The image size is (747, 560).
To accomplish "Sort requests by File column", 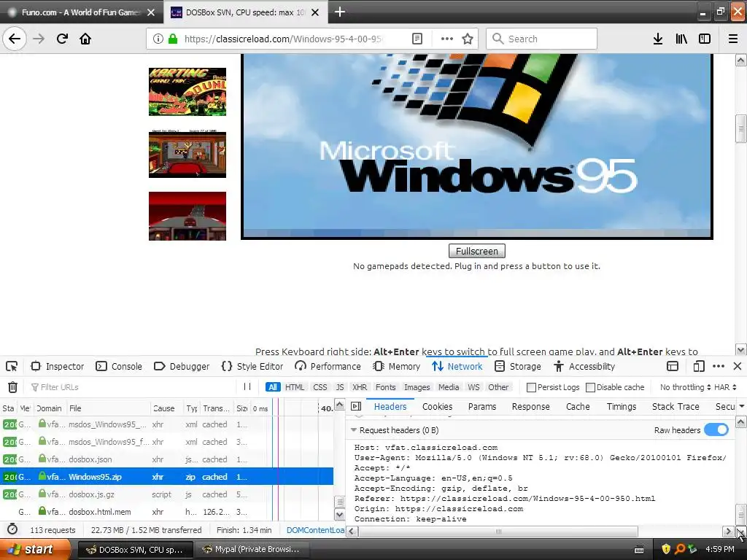I will (x=109, y=408).
